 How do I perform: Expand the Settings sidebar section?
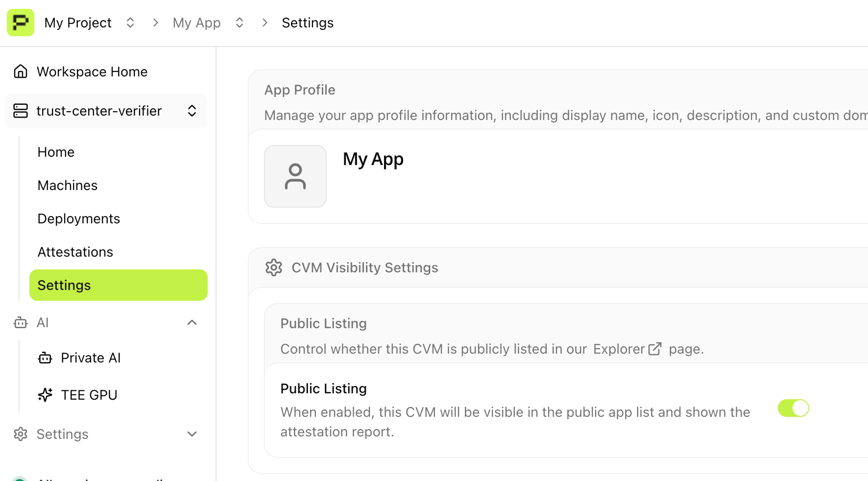[192, 434]
